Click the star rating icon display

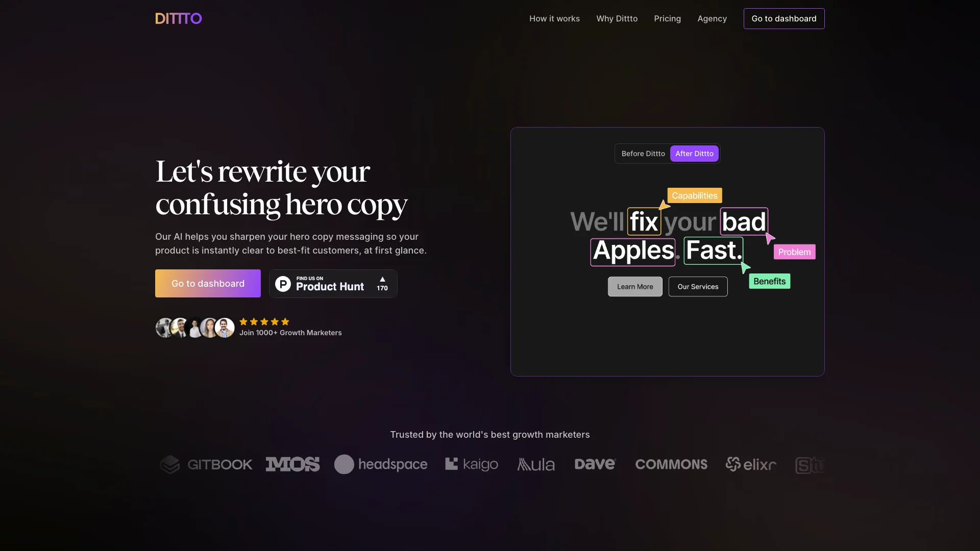pos(264,321)
